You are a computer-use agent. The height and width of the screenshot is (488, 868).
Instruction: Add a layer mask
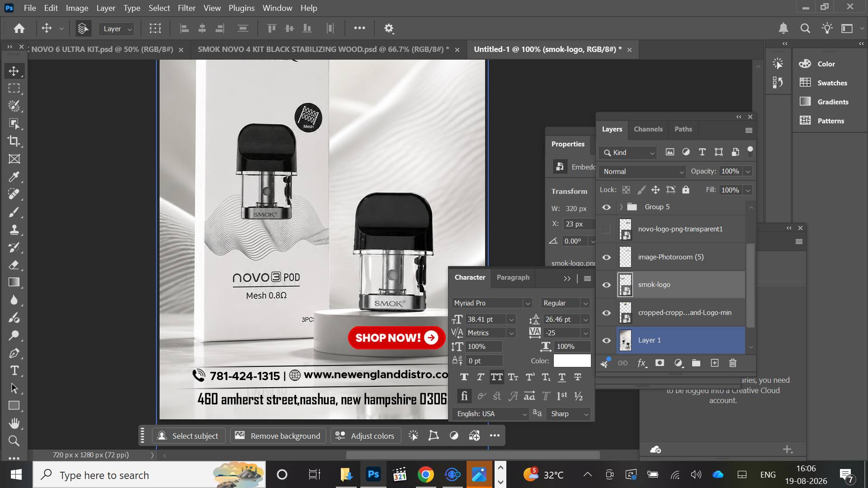pyautogui.click(x=660, y=363)
